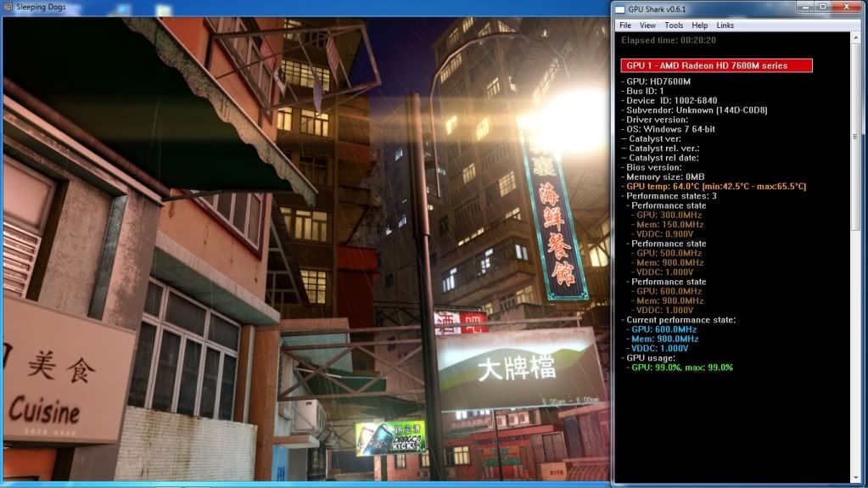
Task: Click the Catalyst rel date line
Action: click(660, 158)
